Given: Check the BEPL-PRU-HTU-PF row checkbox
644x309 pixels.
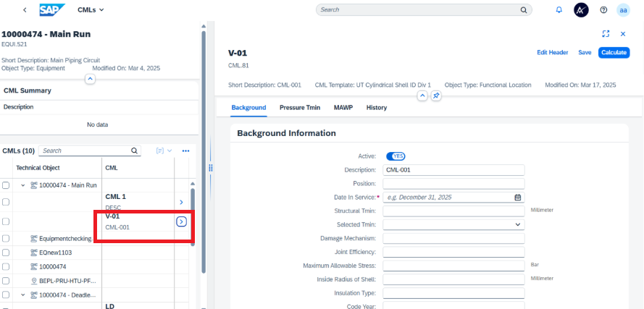Looking at the screenshot, I should coord(6,281).
